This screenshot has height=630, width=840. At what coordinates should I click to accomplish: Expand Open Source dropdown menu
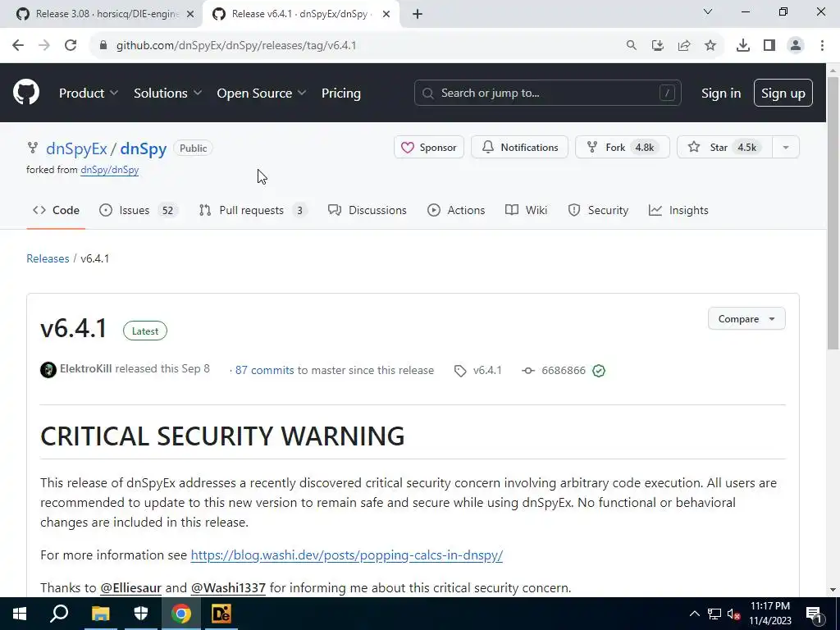pyautogui.click(x=262, y=94)
